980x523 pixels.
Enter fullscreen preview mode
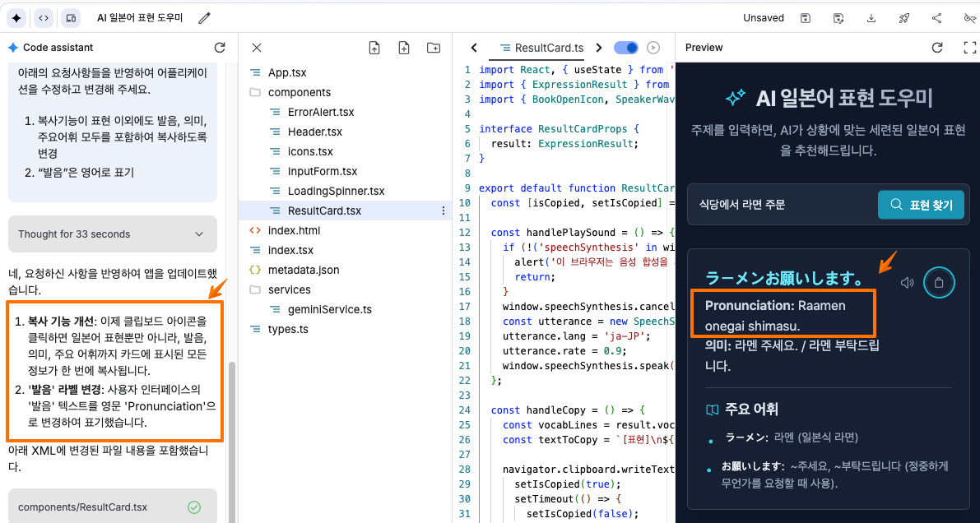(x=969, y=48)
